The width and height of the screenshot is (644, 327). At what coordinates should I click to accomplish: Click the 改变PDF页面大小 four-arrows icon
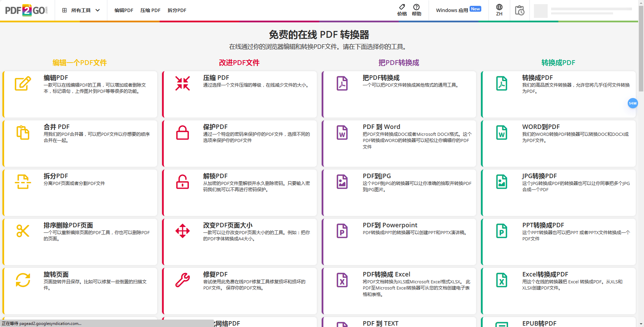182,231
